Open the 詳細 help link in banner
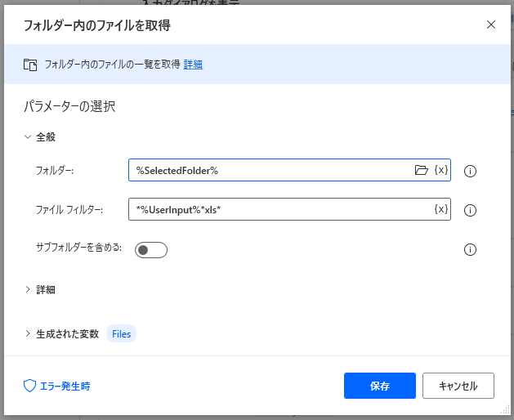 pyautogui.click(x=193, y=65)
